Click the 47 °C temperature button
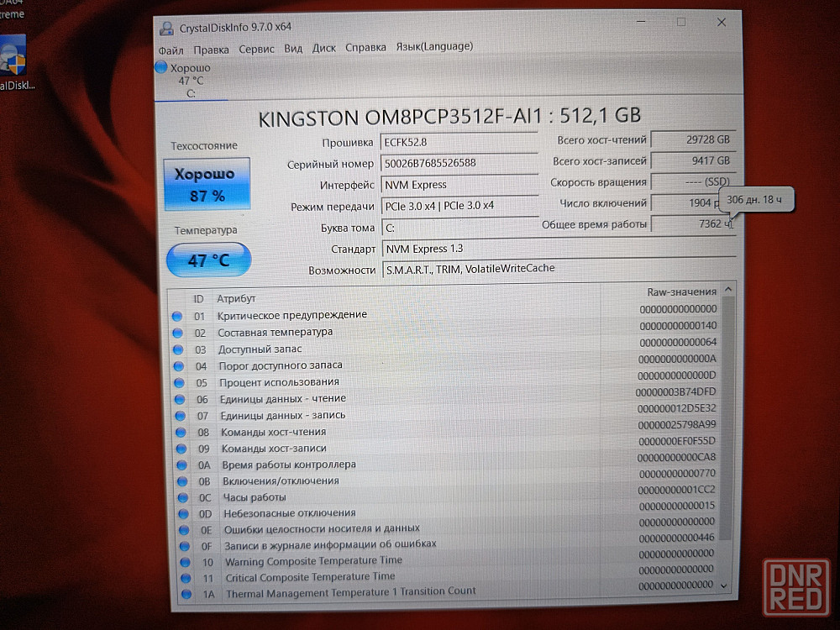 click(208, 260)
